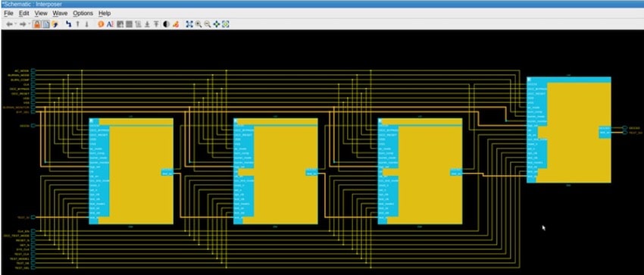Open the File menu

[8, 13]
